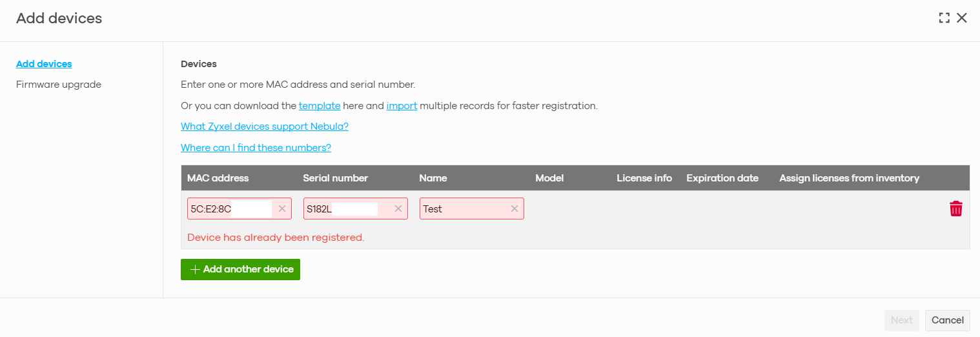Select the Add devices step in sidebar
Screen dimensions: 980x337
(44, 64)
